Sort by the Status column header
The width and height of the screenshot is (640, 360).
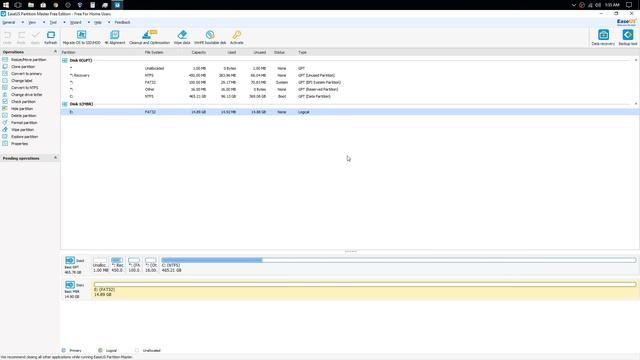pyautogui.click(x=279, y=52)
